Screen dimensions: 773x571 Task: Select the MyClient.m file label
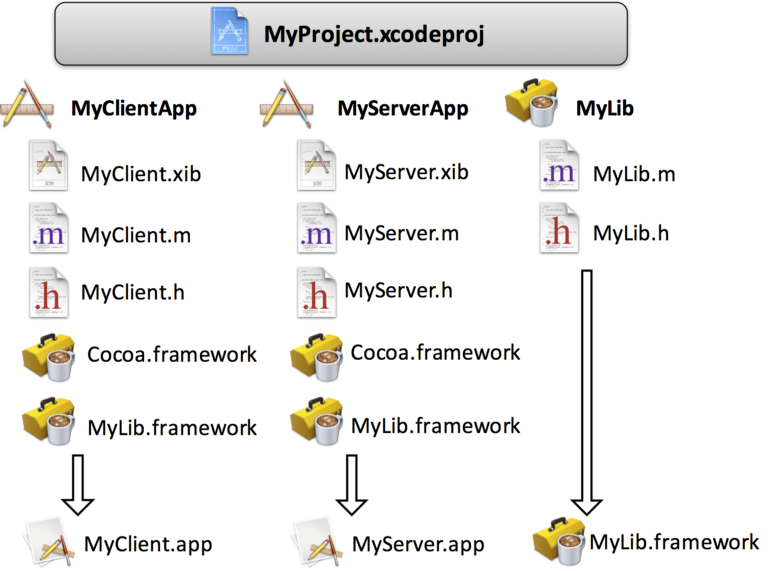136,236
